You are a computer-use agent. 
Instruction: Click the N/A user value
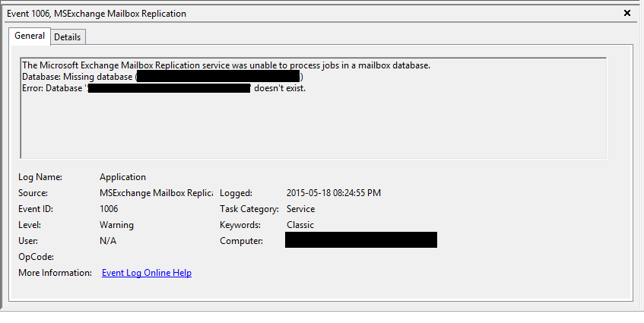(108, 241)
